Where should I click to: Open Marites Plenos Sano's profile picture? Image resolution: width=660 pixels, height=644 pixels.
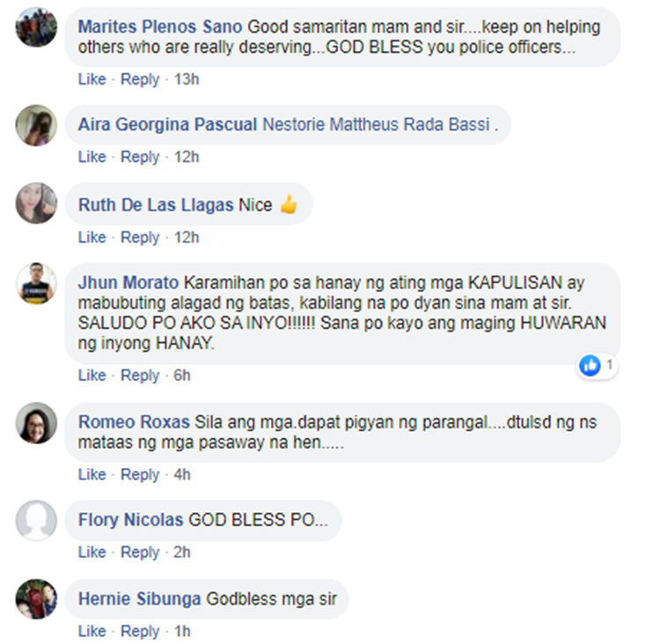click(36, 27)
